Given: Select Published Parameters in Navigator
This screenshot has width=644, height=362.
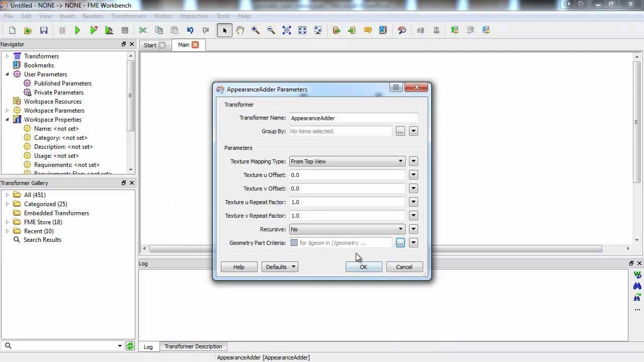Looking at the screenshot, I should 63,83.
